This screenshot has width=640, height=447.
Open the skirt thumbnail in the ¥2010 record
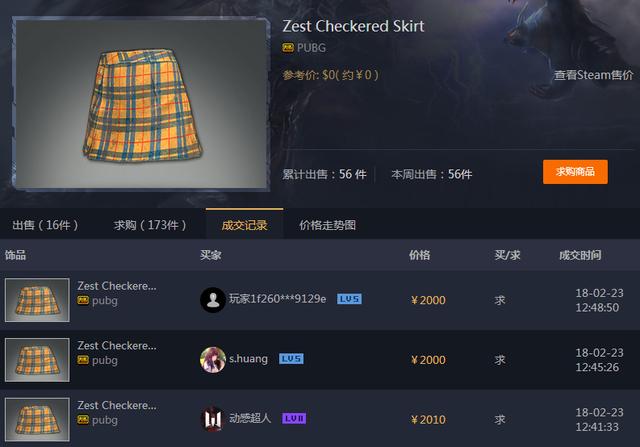(x=37, y=419)
